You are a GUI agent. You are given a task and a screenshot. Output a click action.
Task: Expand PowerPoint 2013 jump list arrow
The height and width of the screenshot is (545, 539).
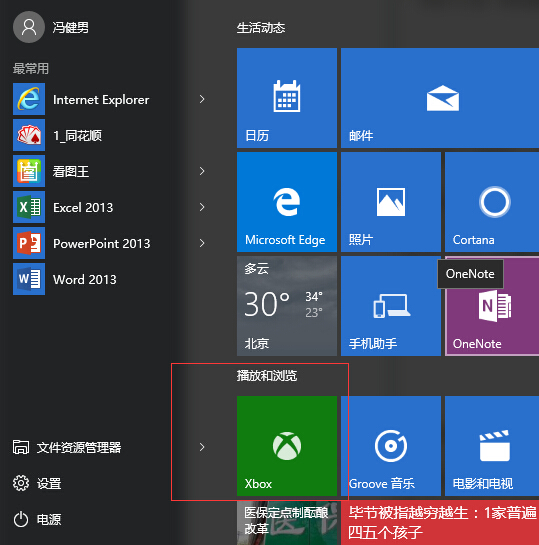(202, 243)
